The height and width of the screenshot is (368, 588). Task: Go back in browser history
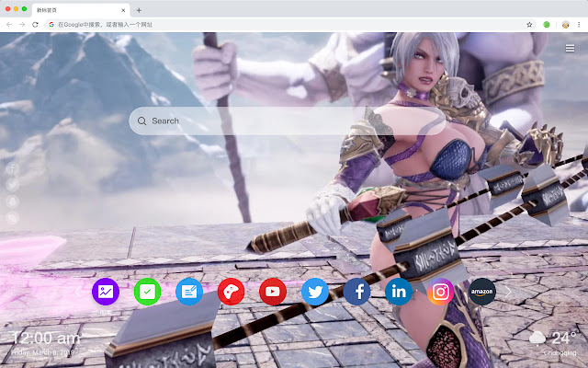[x=9, y=25]
